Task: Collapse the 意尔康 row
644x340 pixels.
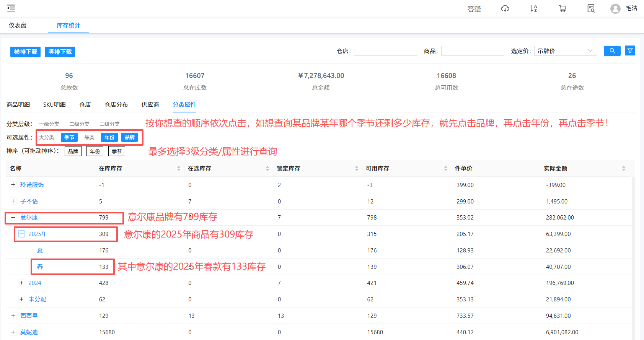Action: [x=13, y=217]
